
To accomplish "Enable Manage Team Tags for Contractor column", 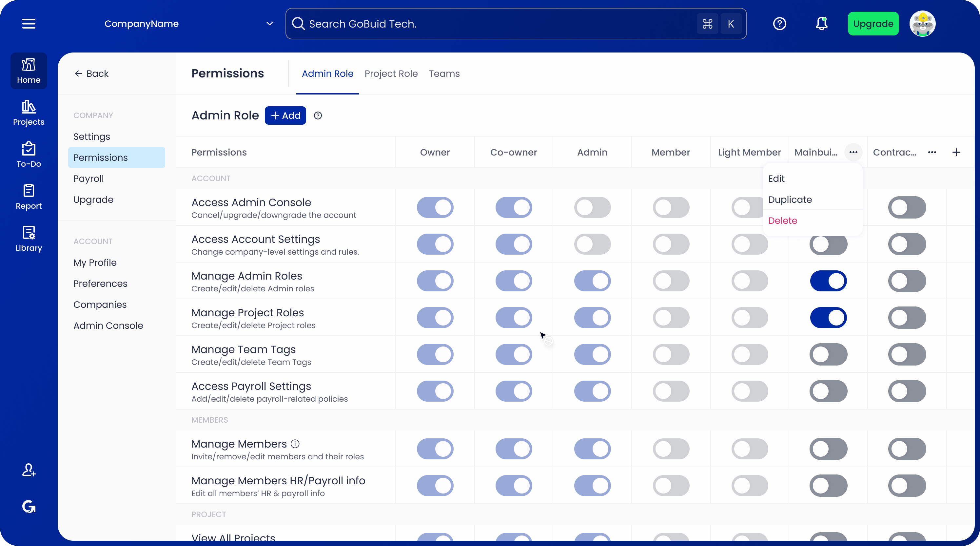I will (x=907, y=354).
